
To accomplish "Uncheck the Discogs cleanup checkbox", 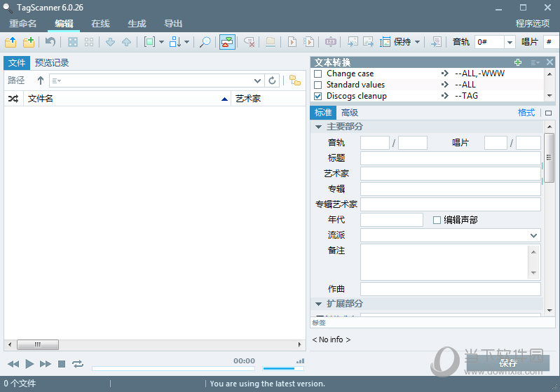I will (x=318, y=97).
